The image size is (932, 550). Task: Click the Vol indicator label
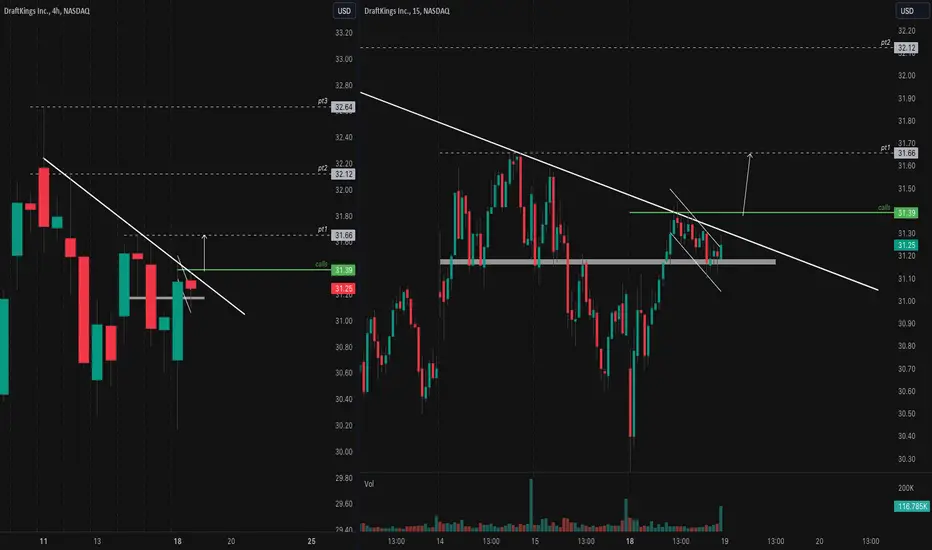369,484
